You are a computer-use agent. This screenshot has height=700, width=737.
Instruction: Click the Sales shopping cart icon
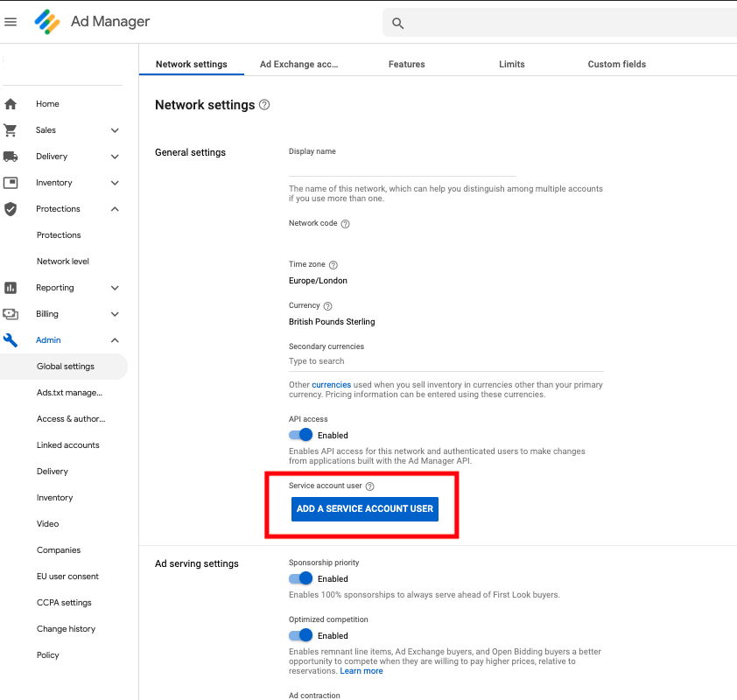pyautogui.click(x=11, y=130)
